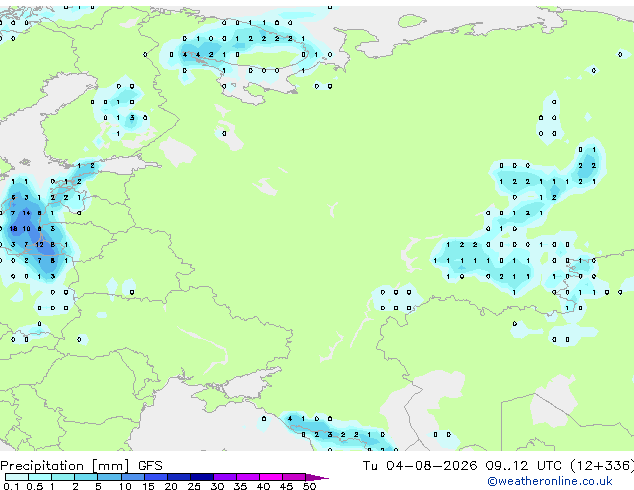The height and width of the screenshot is (490, 634).
Task: Open the weatheronline.co.uk copyright link
Action: click(x=550, y=481)
